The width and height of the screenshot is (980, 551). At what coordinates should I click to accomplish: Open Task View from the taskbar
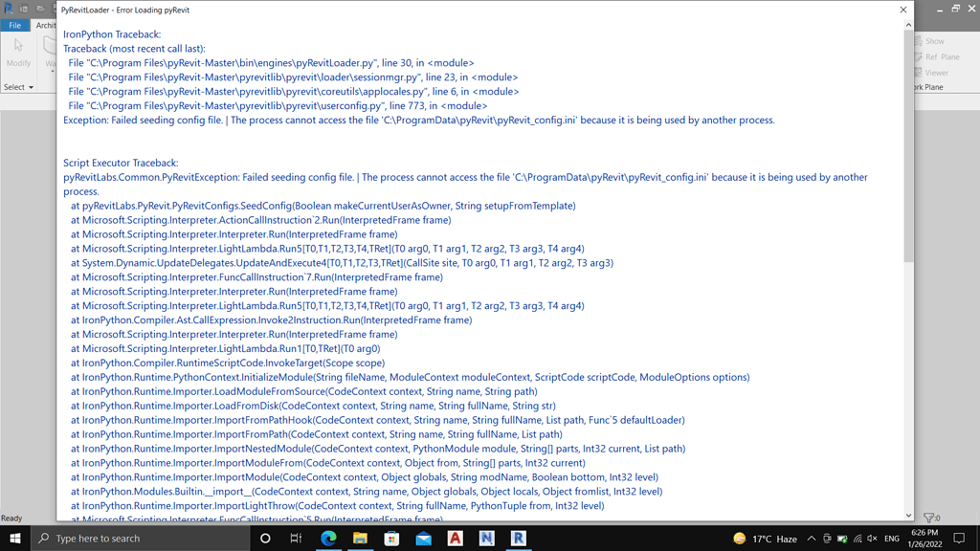pos(298,538)
